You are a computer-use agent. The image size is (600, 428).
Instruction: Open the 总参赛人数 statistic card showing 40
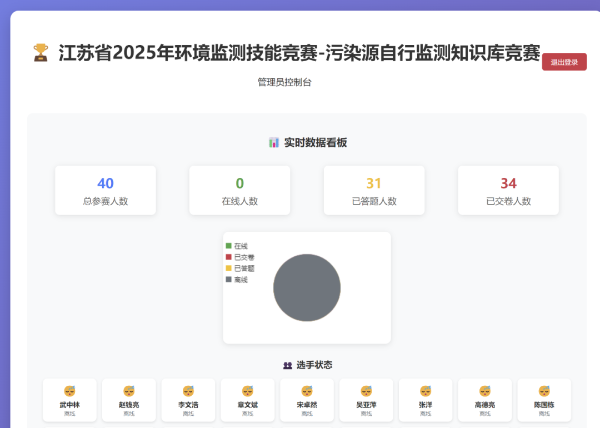point(105,190)
